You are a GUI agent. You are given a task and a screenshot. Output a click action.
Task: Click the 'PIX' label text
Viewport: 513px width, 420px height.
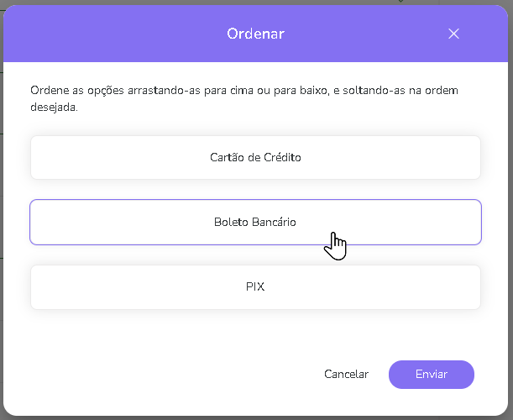[255, 287]
